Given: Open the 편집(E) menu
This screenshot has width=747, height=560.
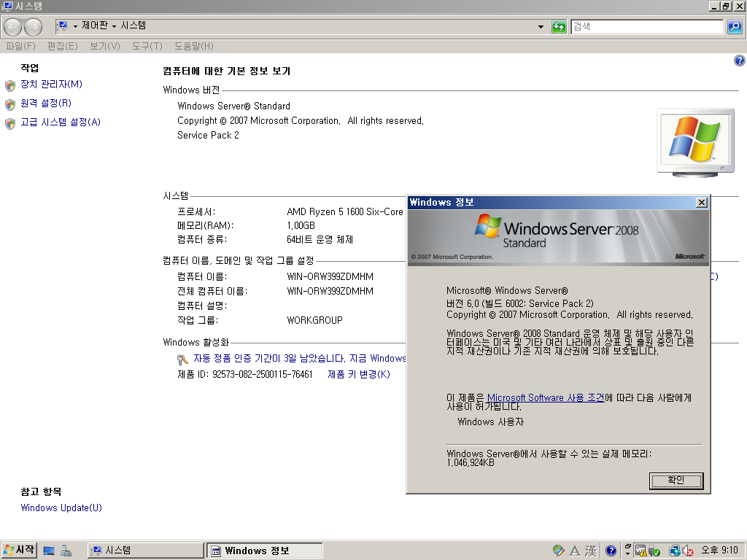Looking at the screenshot, I should (63, 46).
